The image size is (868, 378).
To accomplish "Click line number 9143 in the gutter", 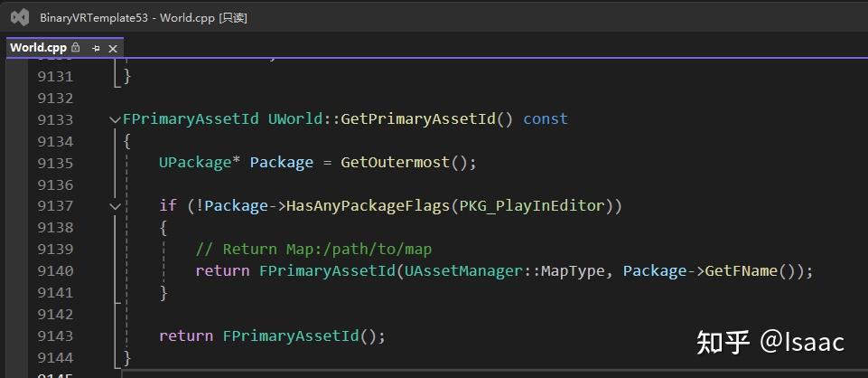I will click(x=54, y=335).
